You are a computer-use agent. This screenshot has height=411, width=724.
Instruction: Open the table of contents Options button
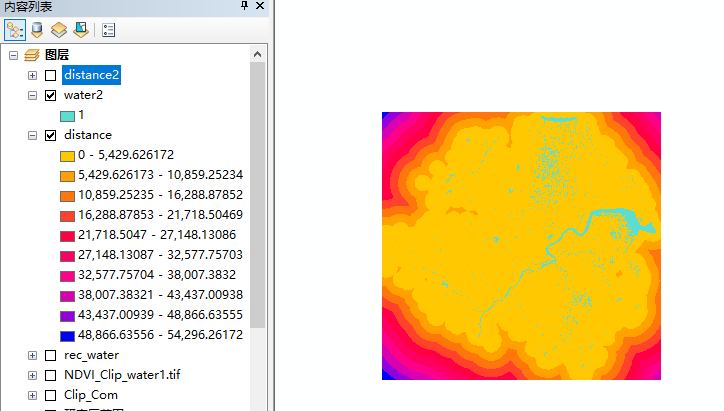[109, 30]
